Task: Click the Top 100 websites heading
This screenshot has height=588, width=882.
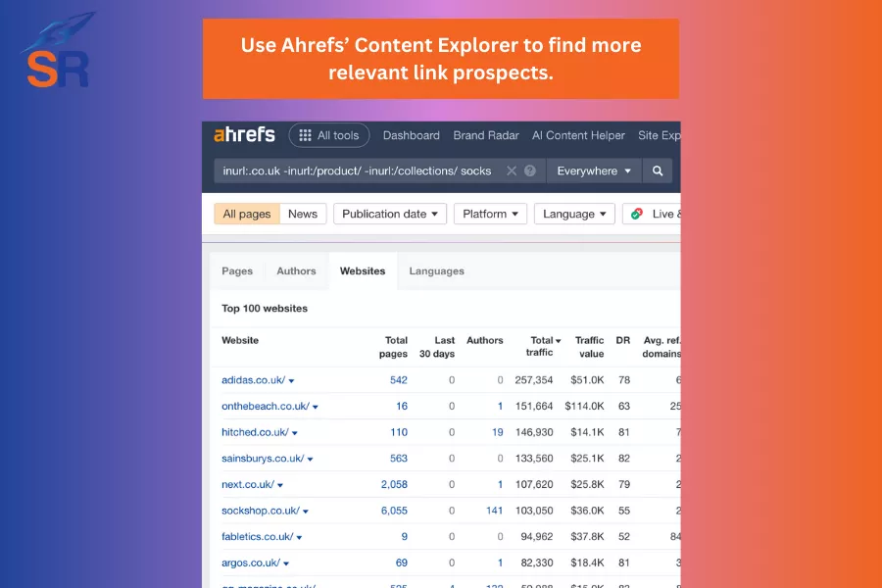Action: point(265,309)
